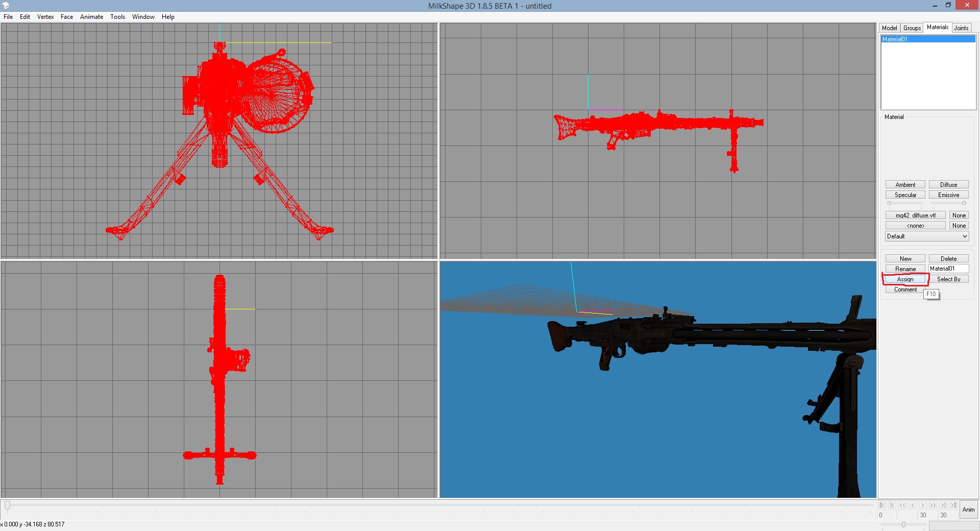Image resolution: width=980 pixels, height=531 pixels.
Task: Click the small slider below the frame fields
Action: click(903, 525)
